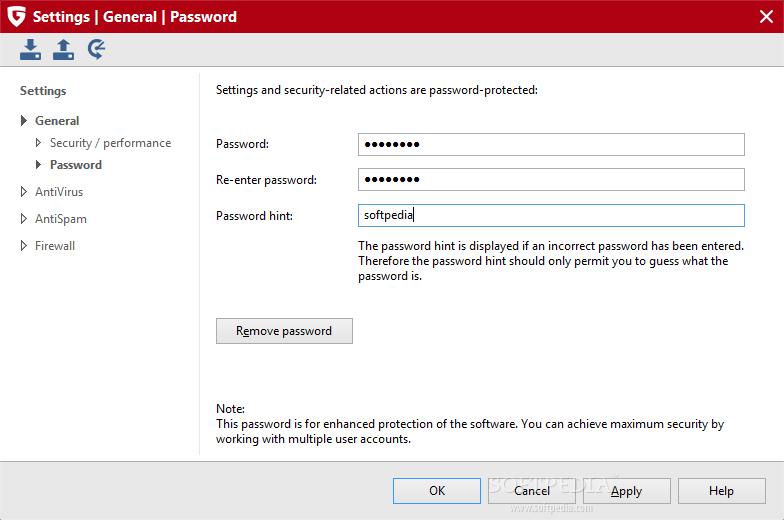Open Help for this dialog
784x526 pixels.
pos(722,491)
